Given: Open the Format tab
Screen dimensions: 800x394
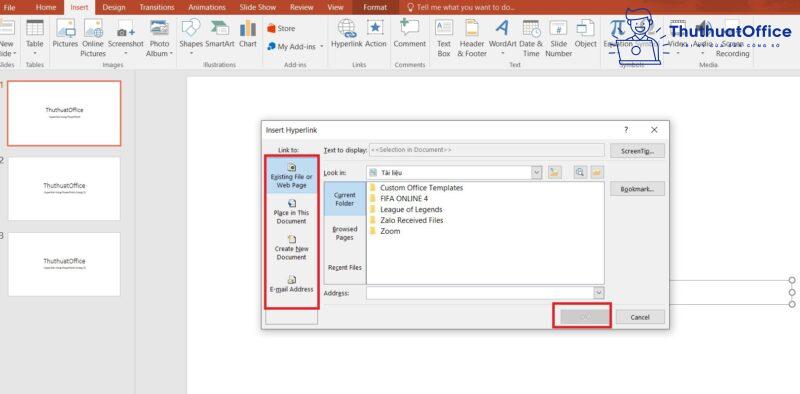Looking at the screenshot, I should pyautogui.click(x=375, y=7).
